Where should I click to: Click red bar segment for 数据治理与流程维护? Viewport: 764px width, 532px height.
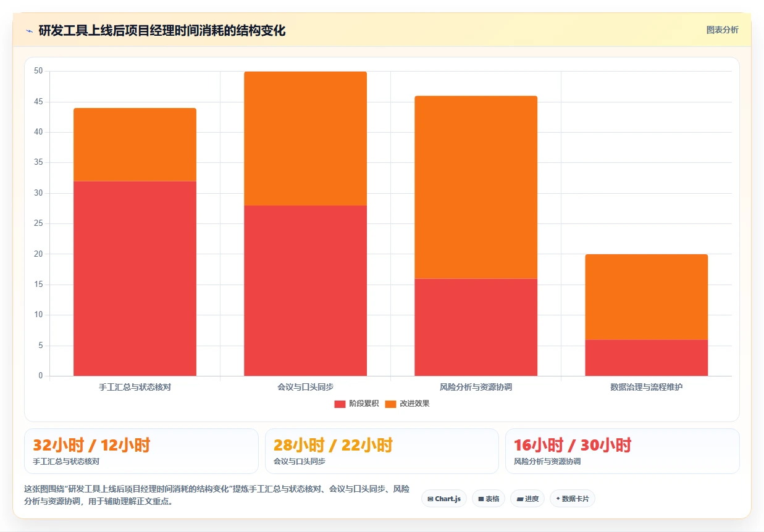point(646,358)
